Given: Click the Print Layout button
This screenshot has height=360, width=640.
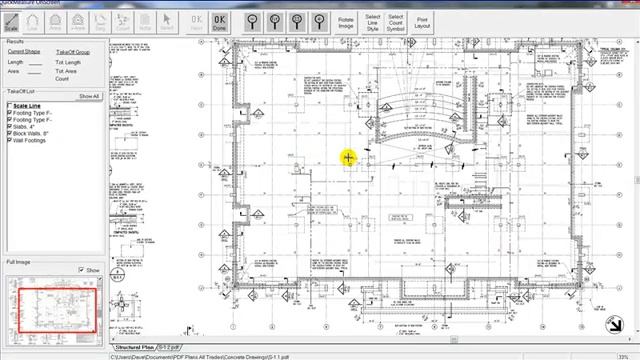Looking at the screenshot, I should point(422,22).
